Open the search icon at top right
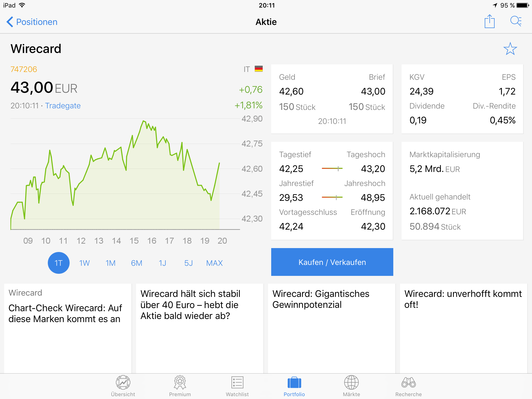The width and height of the screenshot is (532, 399). 516,21
